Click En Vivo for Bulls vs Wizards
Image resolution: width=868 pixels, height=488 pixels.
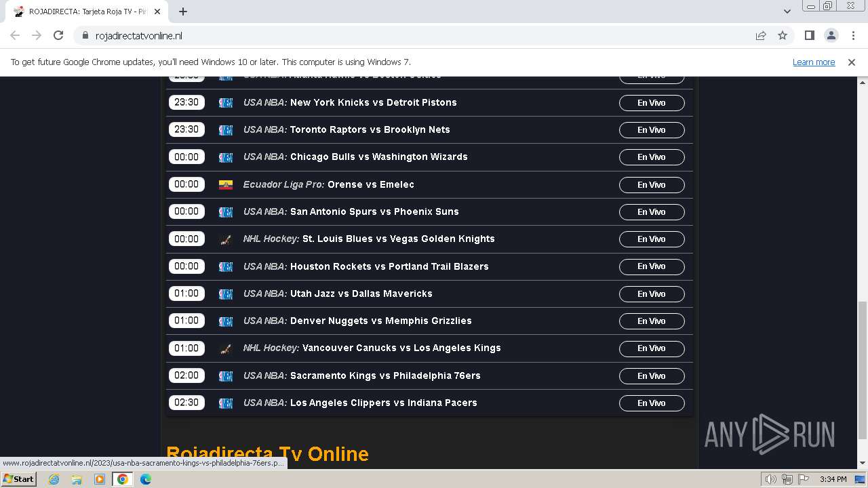[x=652, y=157]
